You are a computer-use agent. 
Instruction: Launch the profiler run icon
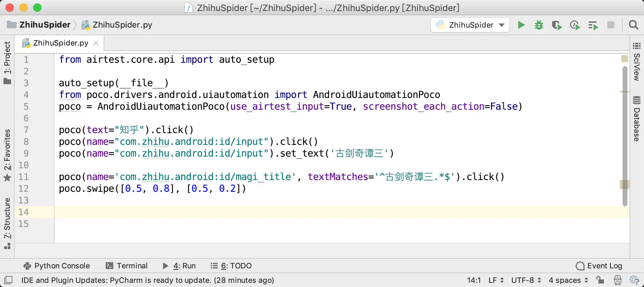coord(575,25)
